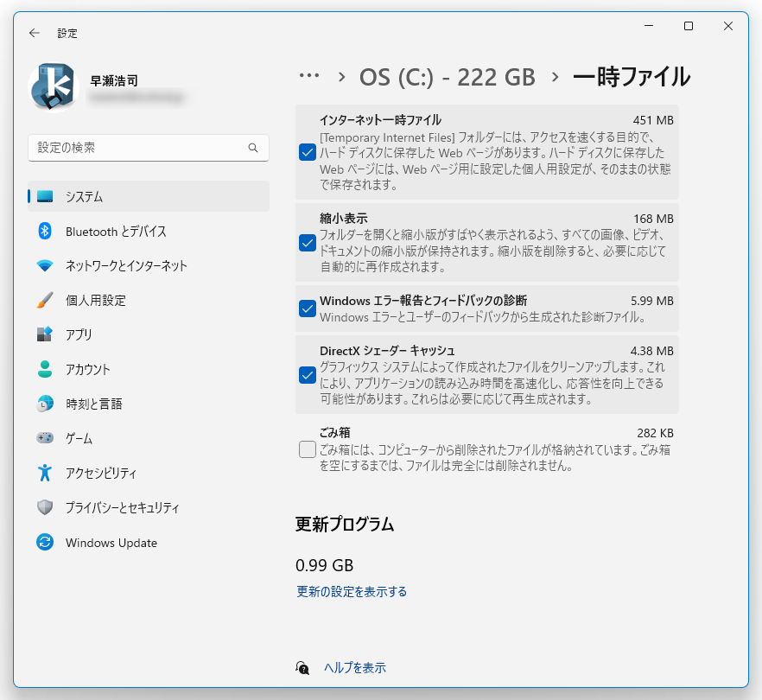Go to ネットワークとインターネット settings
762x700 pixels.
[149, 266]
